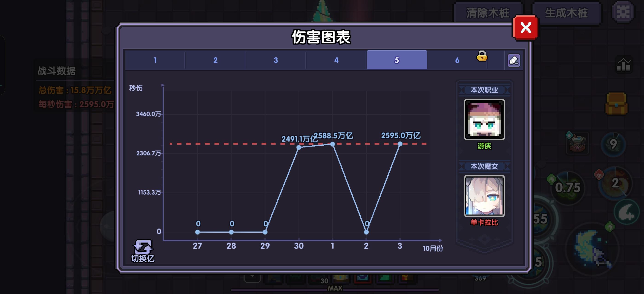
Task: Click the grid menu icon top right
Action: [623, 11]
